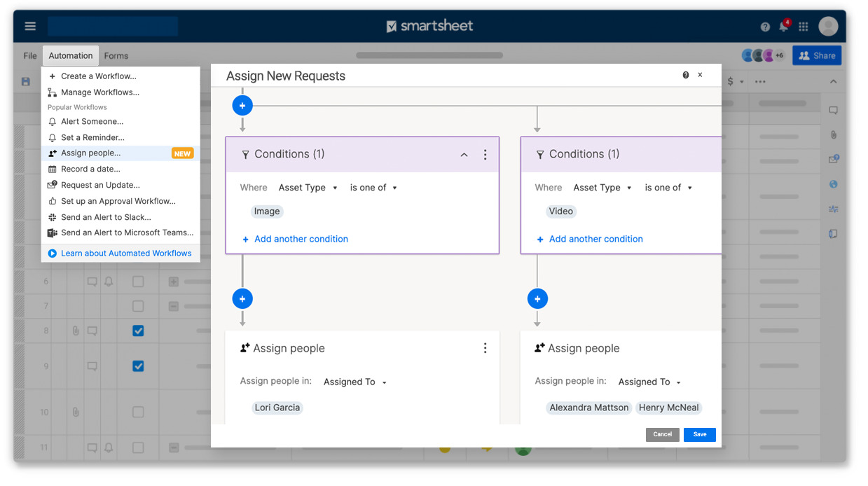Click the Help question mark in top bar
This screenshot has height=486, width=868.
(764, 26)
